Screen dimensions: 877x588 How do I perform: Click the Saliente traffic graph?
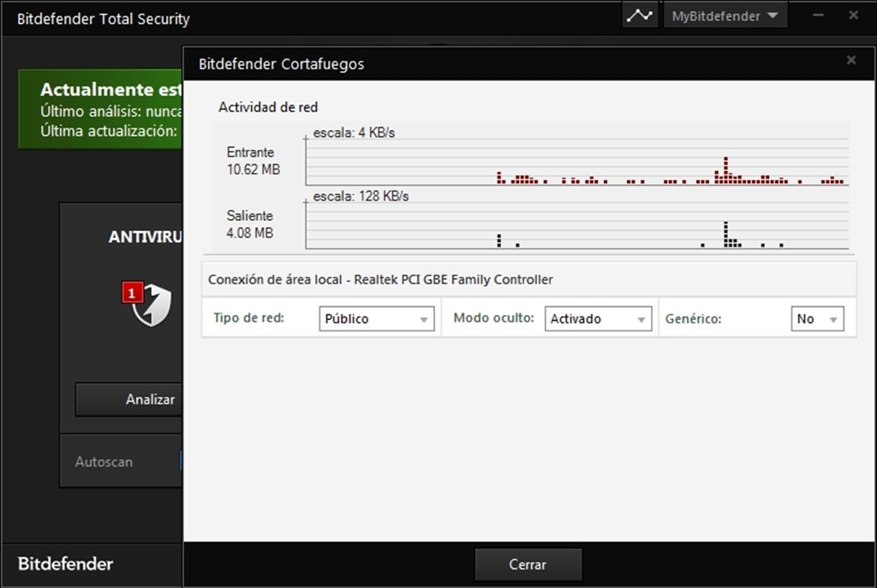click(x=577, y=225)
